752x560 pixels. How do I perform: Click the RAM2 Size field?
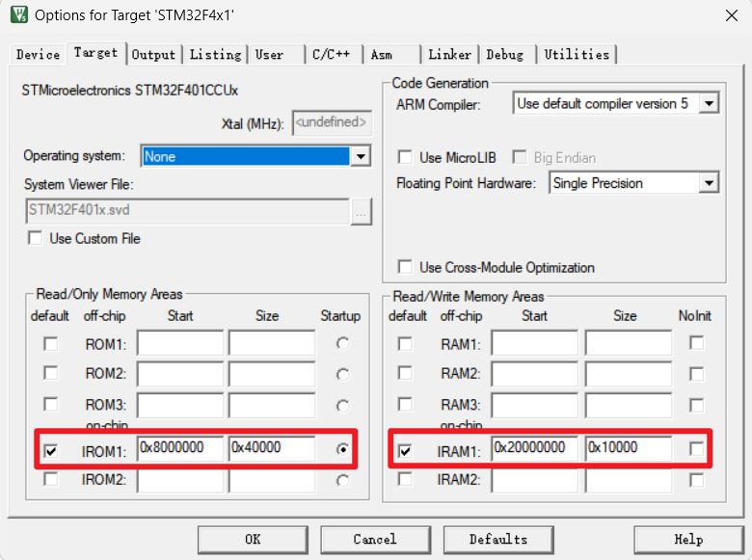(629, 373)
